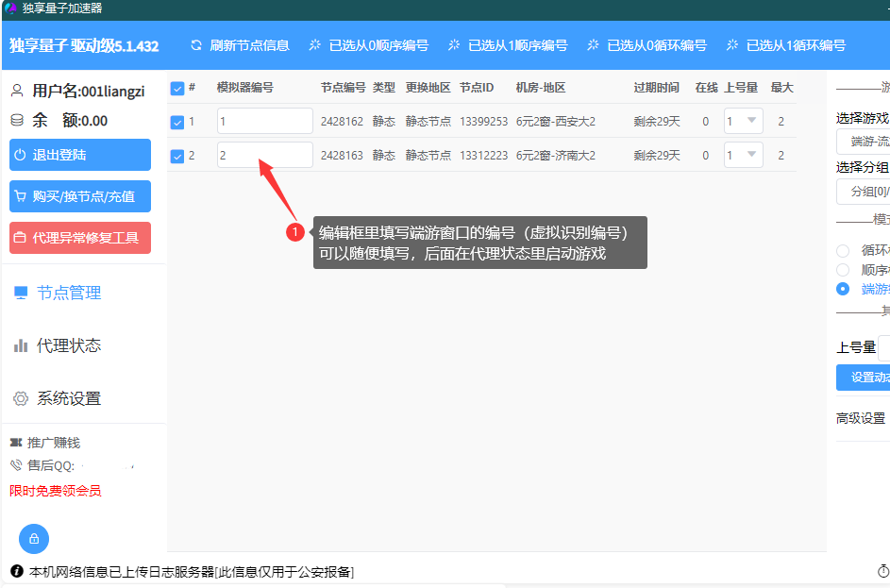
Task: Click 6元2窗-西安大2 cell
Action: click(556, 122)
